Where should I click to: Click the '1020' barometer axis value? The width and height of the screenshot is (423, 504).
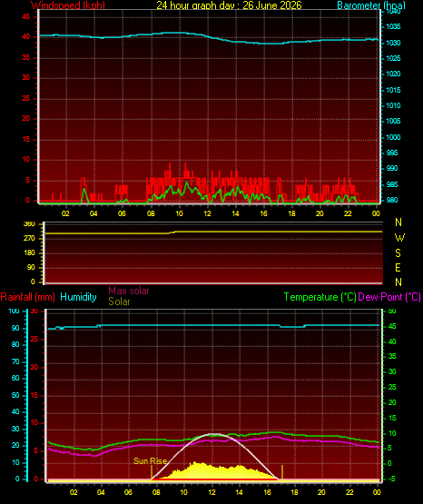coord(393,74)
